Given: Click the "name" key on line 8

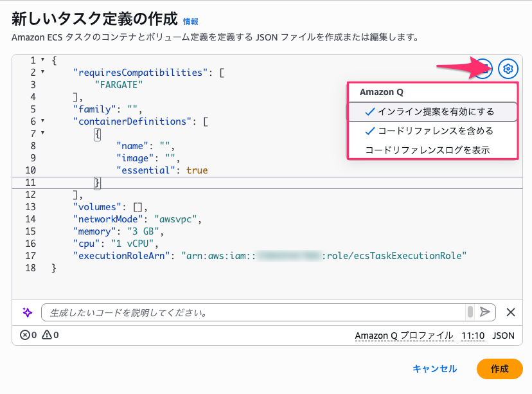Looking at the screenshot, I should 132,146.
